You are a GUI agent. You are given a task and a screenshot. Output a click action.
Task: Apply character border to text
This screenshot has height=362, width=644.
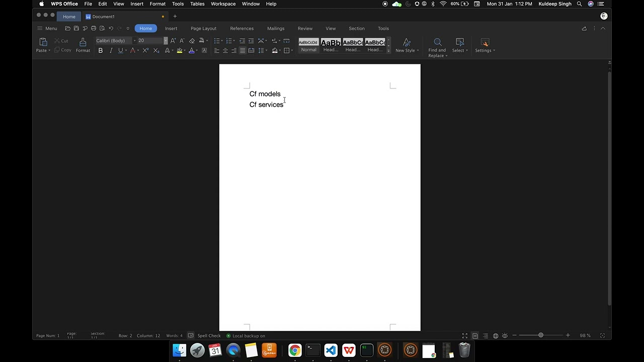click(204, 50)
